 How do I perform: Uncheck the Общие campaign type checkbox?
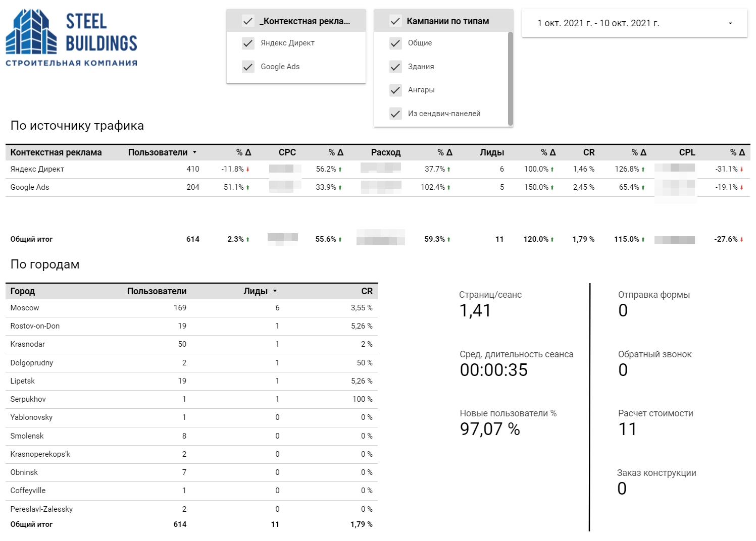pos(395,43)
